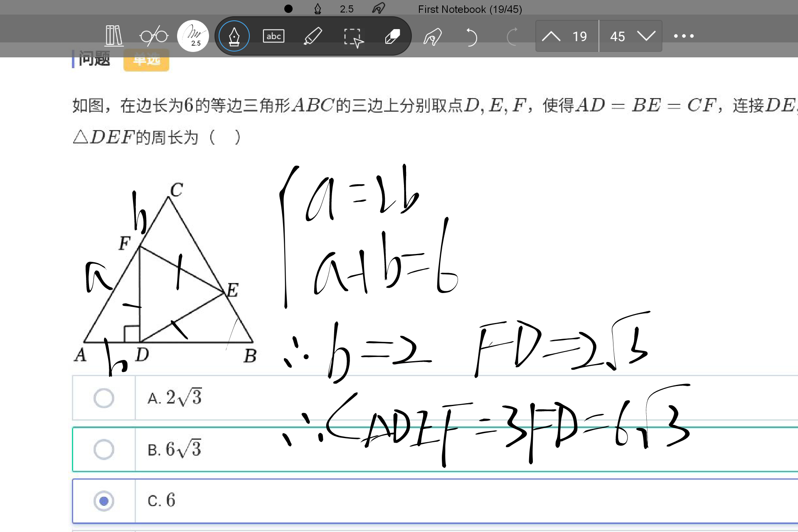The width and height of the screenshot is (798, 532).
Task: Click the First Notebook (19/45) title
Action: [x=470, y=9]
